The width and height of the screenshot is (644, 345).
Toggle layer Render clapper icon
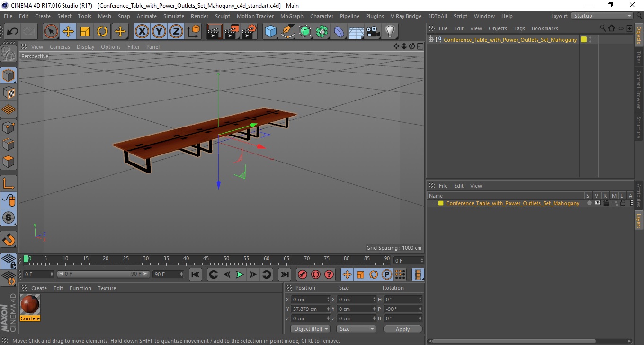coord(606,203)
